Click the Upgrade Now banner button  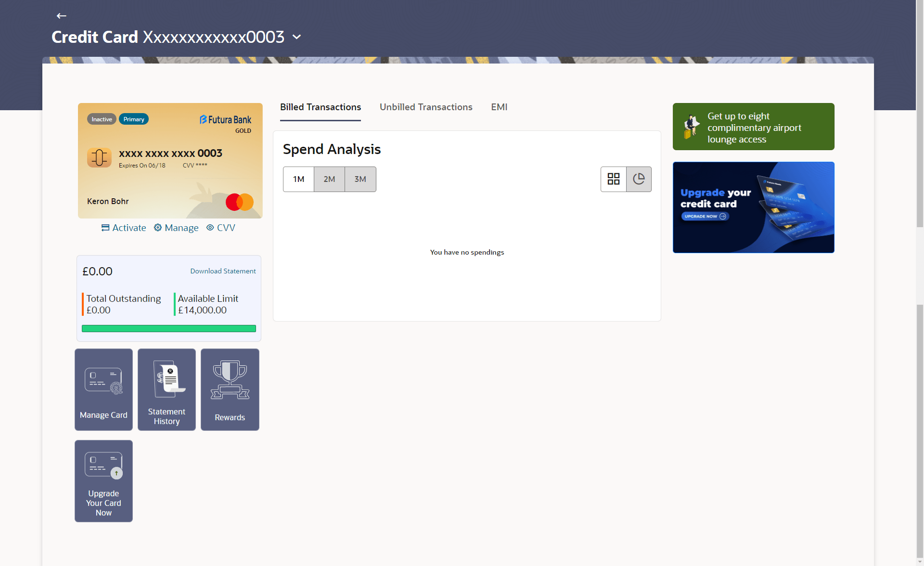coord(705,217)
